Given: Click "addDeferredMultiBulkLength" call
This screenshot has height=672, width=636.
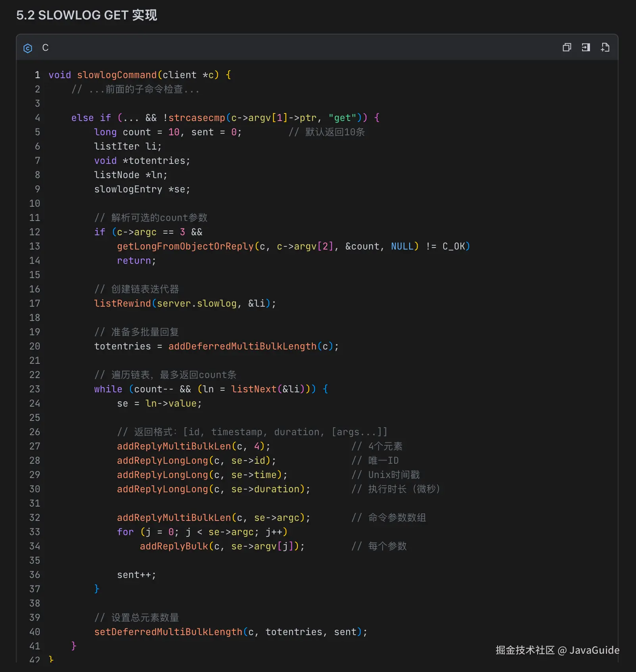Looking at the screenshot, I should [243, 346].
